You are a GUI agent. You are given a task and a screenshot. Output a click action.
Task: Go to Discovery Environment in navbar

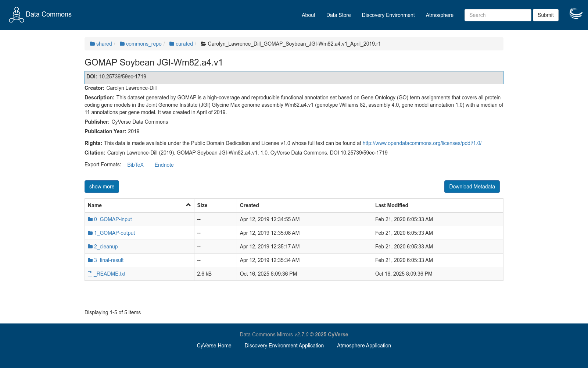pyautogui.click(x=388, y=15)
